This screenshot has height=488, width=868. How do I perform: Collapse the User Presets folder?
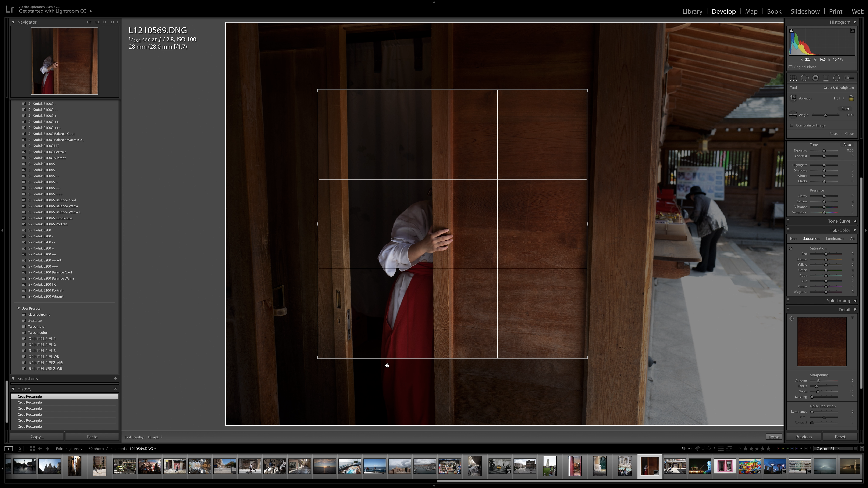(19, 308)
